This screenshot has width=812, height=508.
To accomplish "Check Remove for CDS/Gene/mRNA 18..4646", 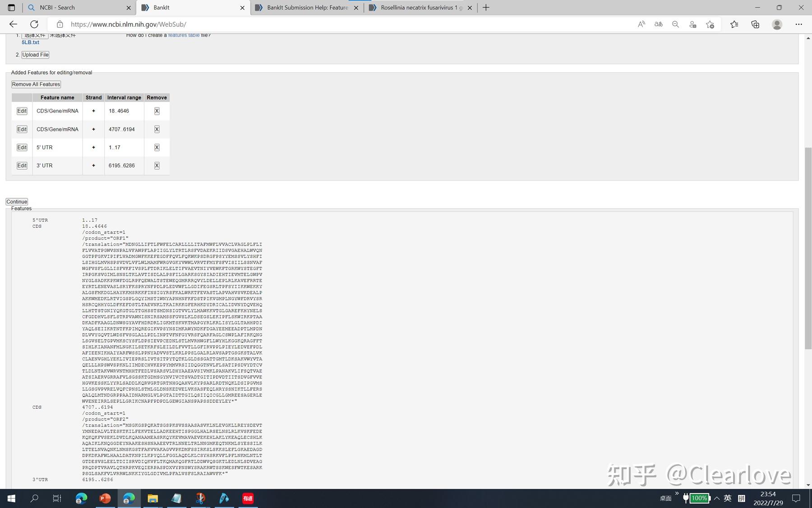I will [x=157, y=111].
